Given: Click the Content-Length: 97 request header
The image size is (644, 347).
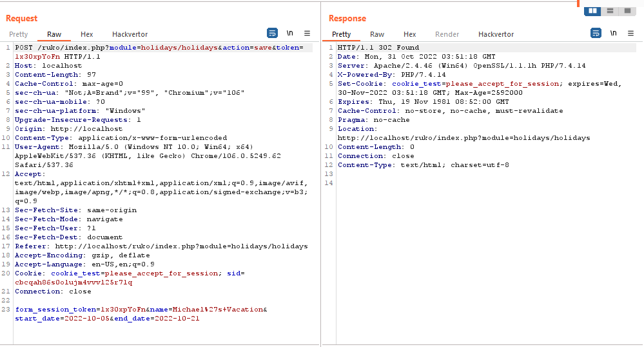Looking at the screenshot, I should 55,74.
